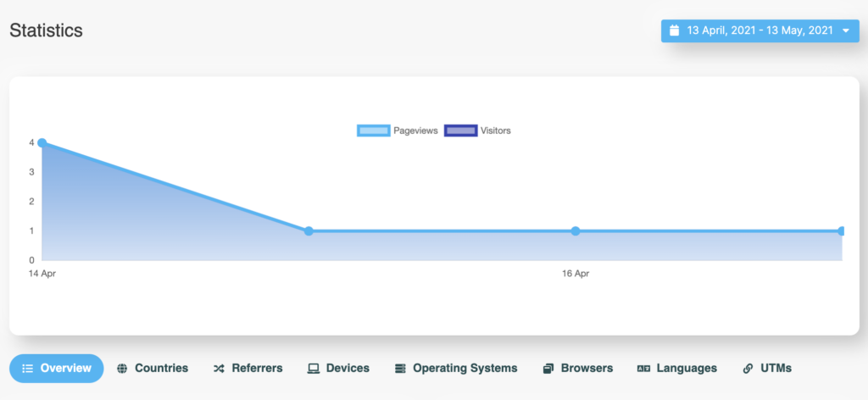The height and width of the screenshot is (400, 868).
Task: Toggle the Visitors legend swatch
Action: [460, 131]
